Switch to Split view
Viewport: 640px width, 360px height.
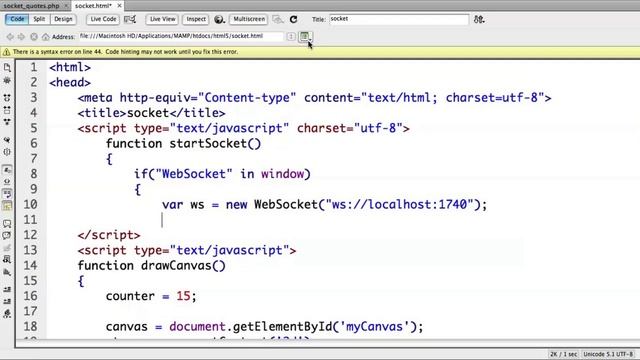coord(39,19)
